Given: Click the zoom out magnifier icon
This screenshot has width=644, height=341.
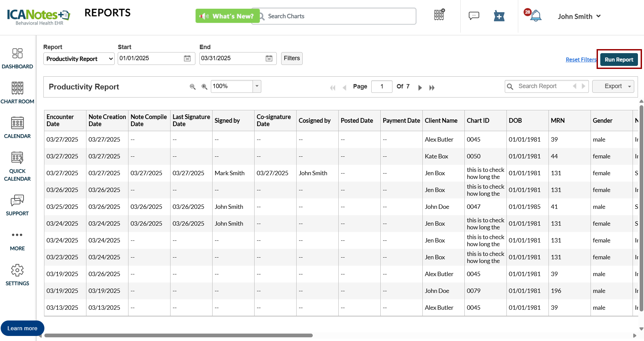Looking at the screenshot, I should pyautogui.click(x=193, y=87).
